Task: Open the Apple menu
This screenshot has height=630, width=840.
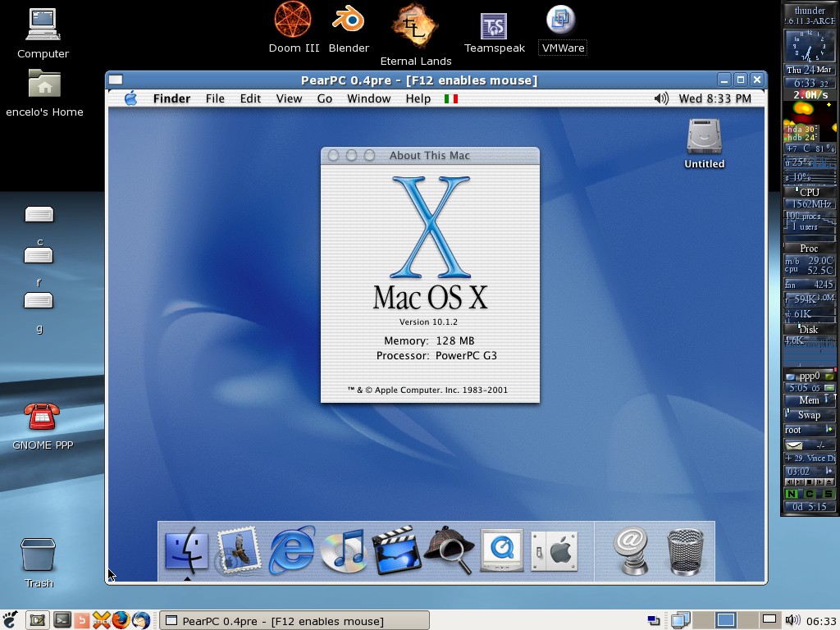Action: pyautogui.click(x=130, y=98)
